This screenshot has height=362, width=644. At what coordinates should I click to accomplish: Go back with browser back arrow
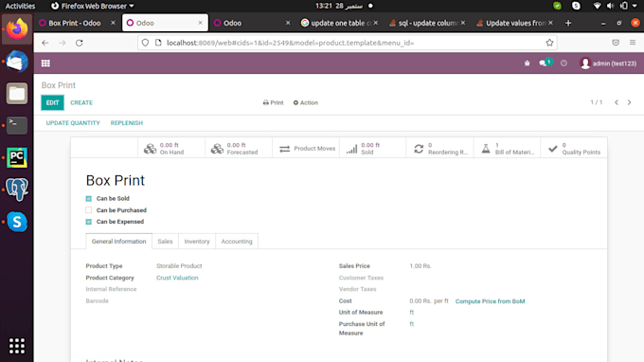click(45, 43)
